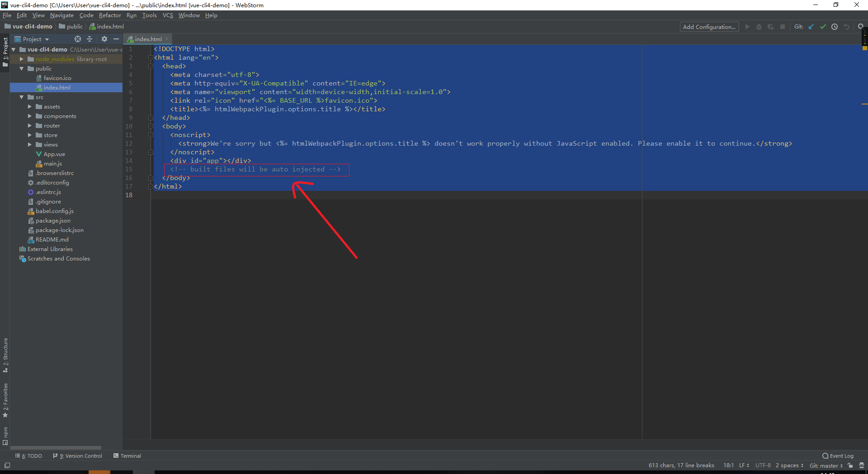Hide the Project tool window with the minus icon
This screenshot has width=868, height=474.
coord(116,39)
